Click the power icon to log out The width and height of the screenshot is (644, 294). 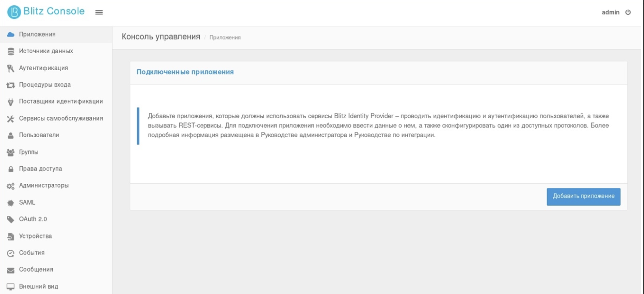click(629, 12)
